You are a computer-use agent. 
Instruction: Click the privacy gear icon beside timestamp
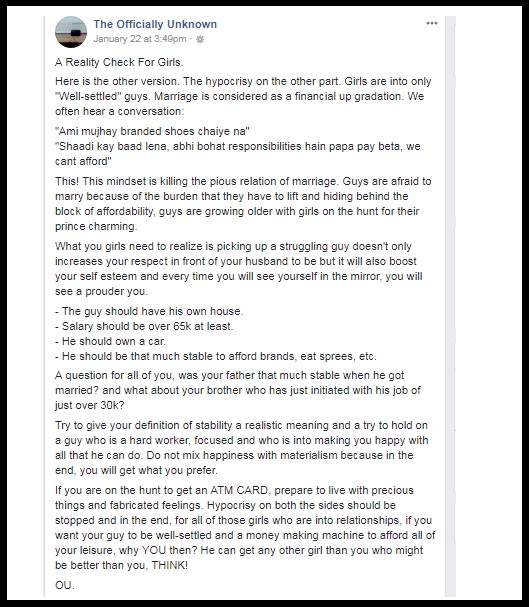tap(200, 39)
